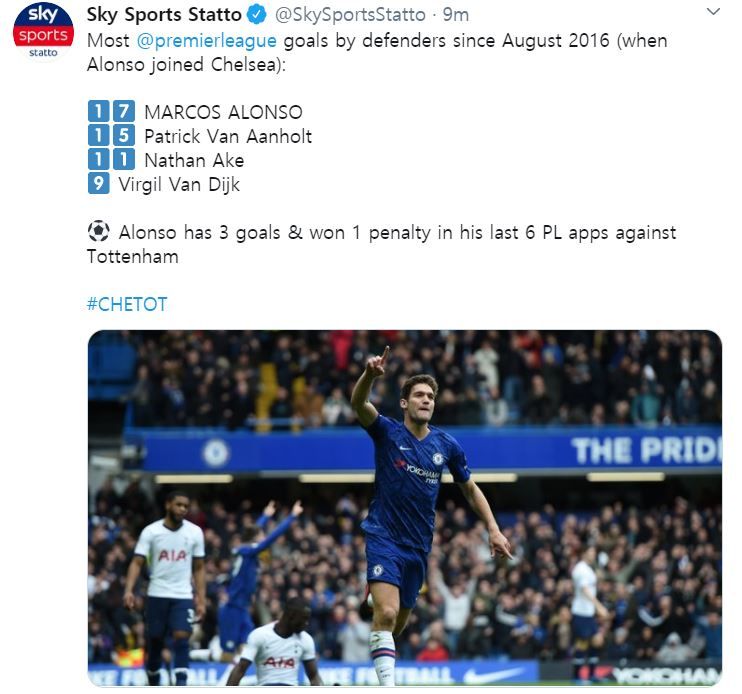Expand the tweet options chevron

[713, 11]
